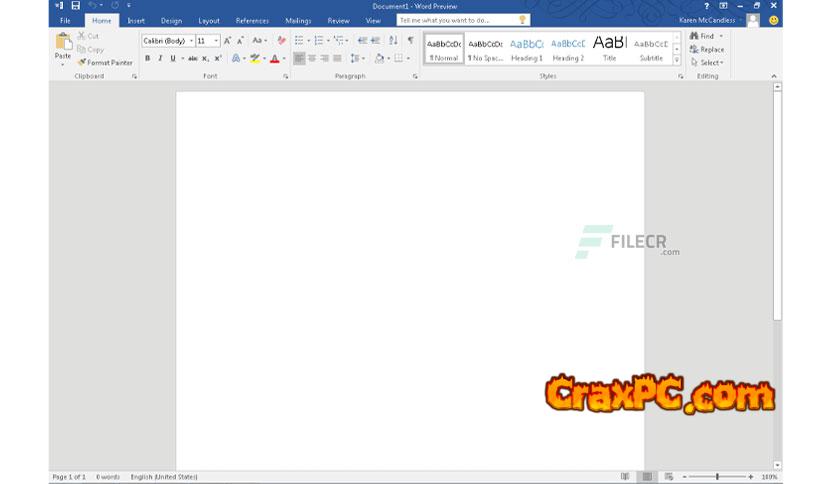
Task: Switch to the Review tab
Action: 338,20
